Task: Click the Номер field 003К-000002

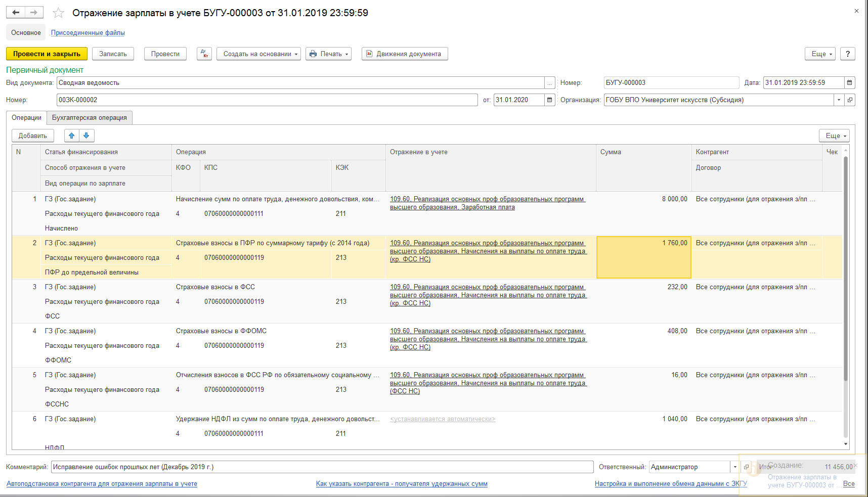Action: coord(267,100)
